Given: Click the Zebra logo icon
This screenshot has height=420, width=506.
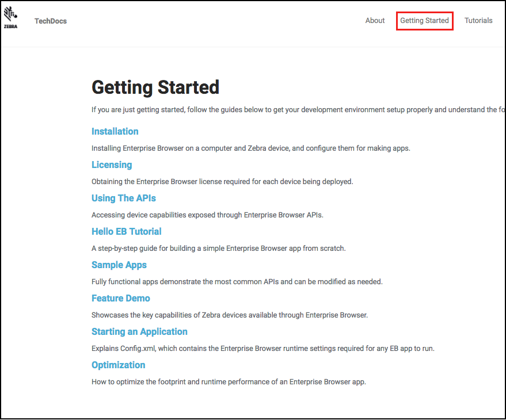Looking at the screenshot, I should 10,17.
